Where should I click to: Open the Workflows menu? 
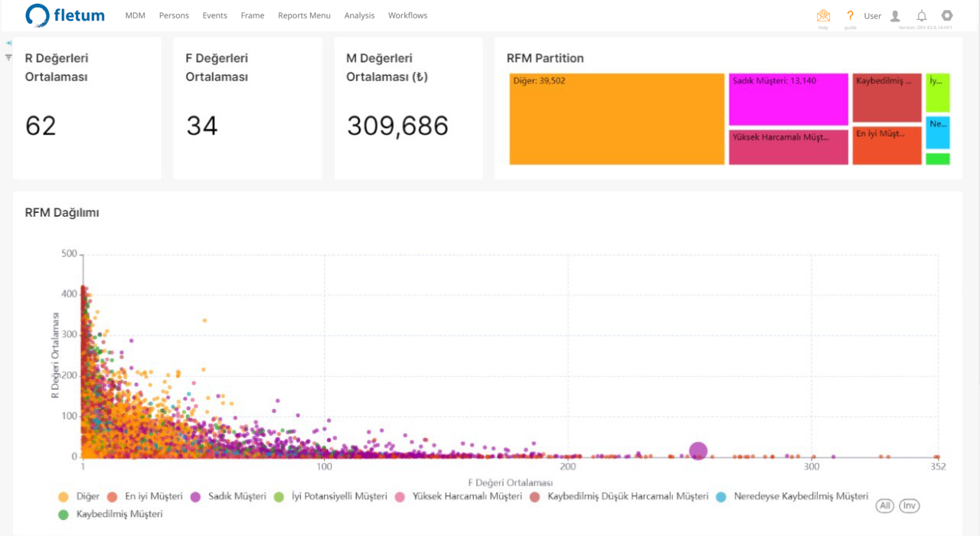(x=407, y=15)
